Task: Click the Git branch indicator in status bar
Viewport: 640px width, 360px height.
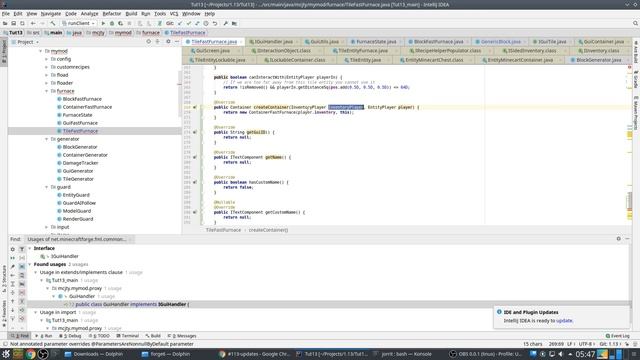Action: pos(610,344)
